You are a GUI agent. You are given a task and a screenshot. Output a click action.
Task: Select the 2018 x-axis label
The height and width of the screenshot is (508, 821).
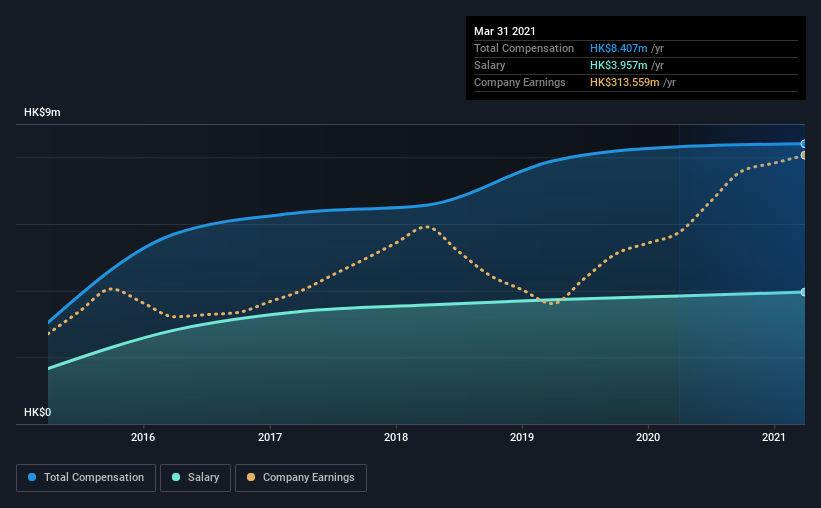[396, 437]
